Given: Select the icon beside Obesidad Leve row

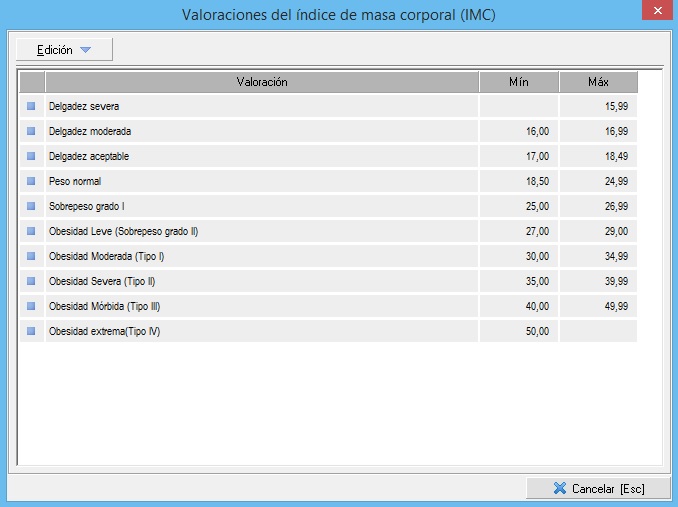Looking at the screenshot, I should 31,231.
